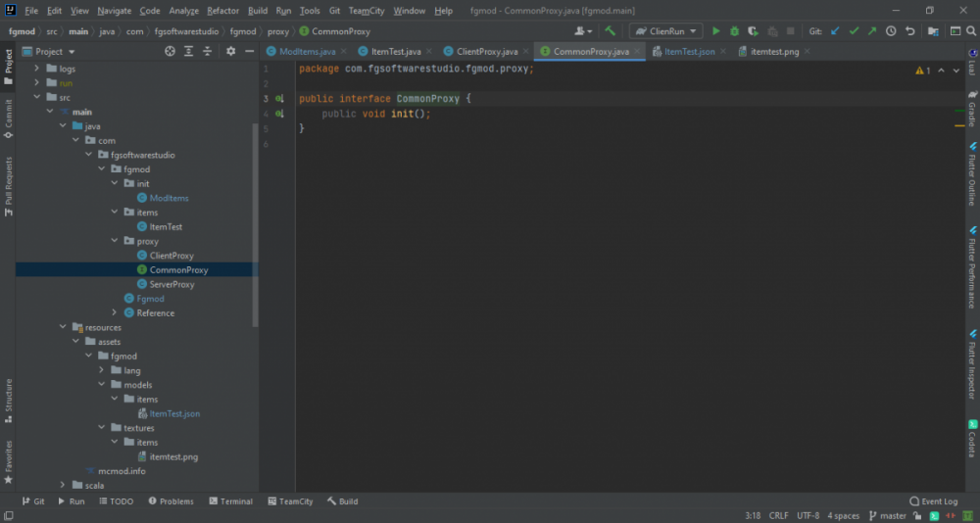Screen dimensions: 980x523
Task: Open the TeamCity menu
Action: [x=367, y=11]
